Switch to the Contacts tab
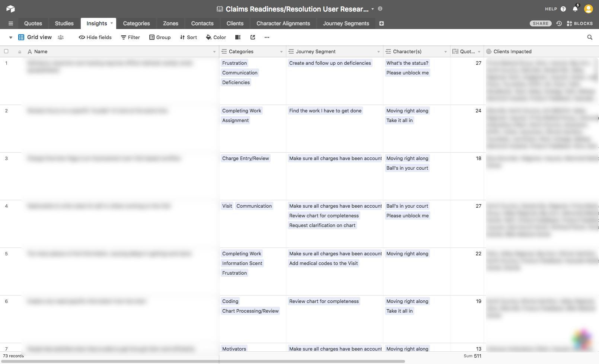Screen dimensions: 599x364 (203, 23)
